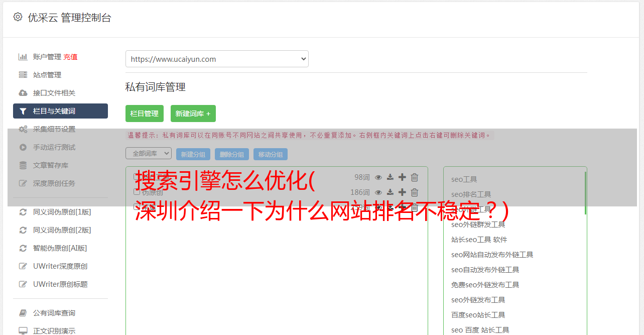This screenshot has height=335, width=644.
Task: Click the 新建分组 button
Action: 193,154
